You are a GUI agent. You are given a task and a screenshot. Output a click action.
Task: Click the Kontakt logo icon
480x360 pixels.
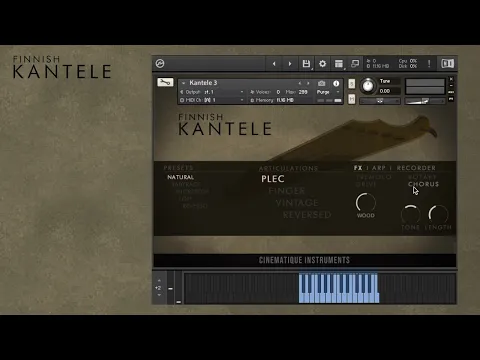click(160, 63)
